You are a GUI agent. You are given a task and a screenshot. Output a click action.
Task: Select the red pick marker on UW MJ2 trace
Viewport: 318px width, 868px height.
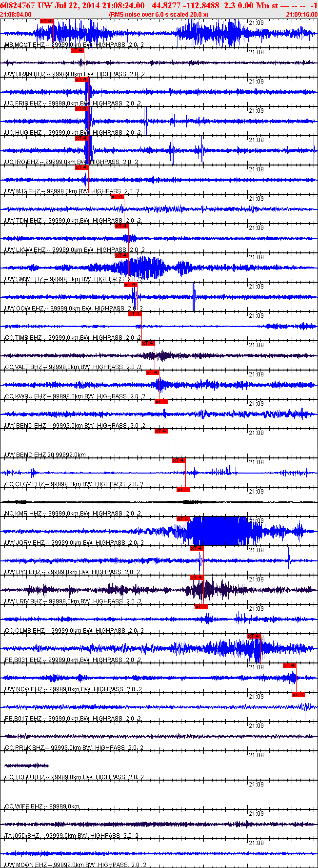pos(82,167)
